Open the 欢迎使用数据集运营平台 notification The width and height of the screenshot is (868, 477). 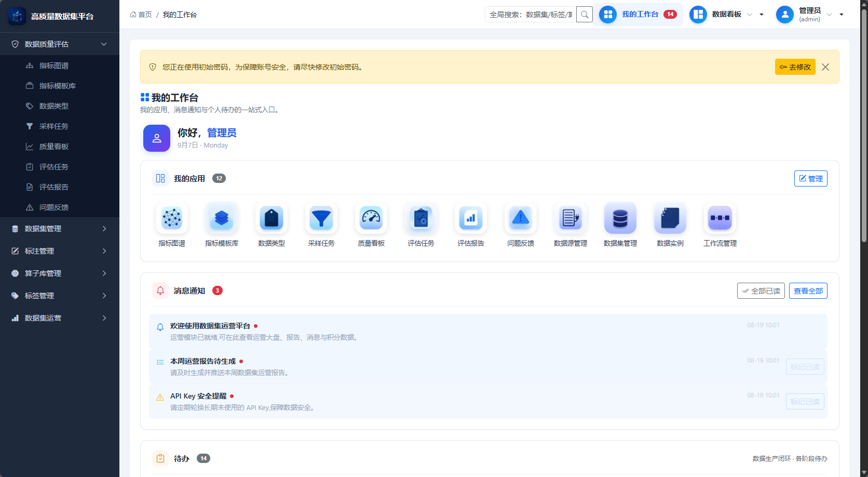click(x=488, y=332)
